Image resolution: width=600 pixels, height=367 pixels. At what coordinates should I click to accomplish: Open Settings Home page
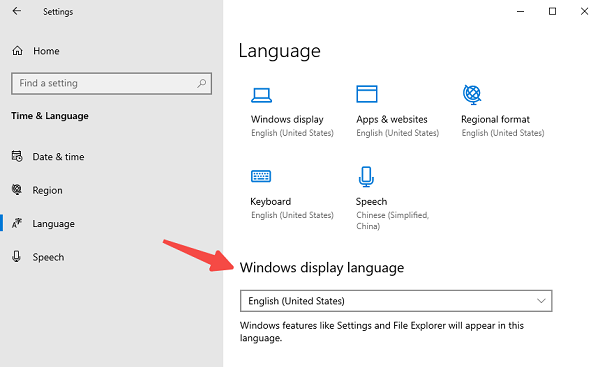coord(46,51)
